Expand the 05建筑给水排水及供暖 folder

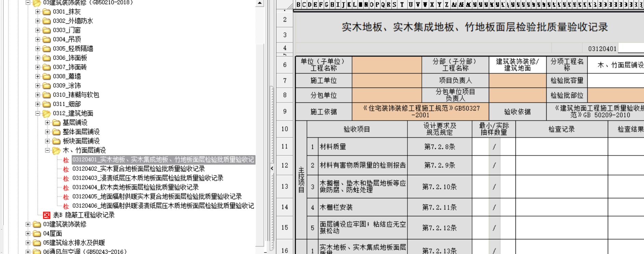28,243
